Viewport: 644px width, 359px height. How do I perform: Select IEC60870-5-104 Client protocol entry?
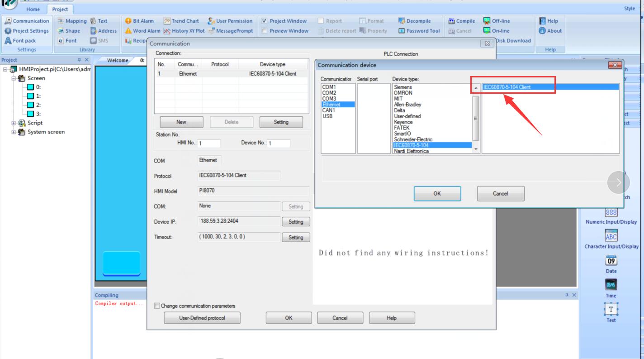(x=550, y=87)
